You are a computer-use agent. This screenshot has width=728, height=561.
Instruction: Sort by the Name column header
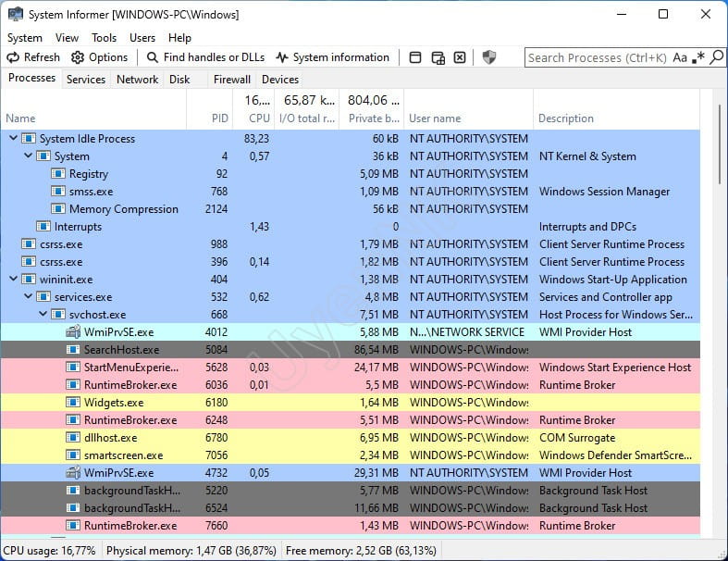93,118
